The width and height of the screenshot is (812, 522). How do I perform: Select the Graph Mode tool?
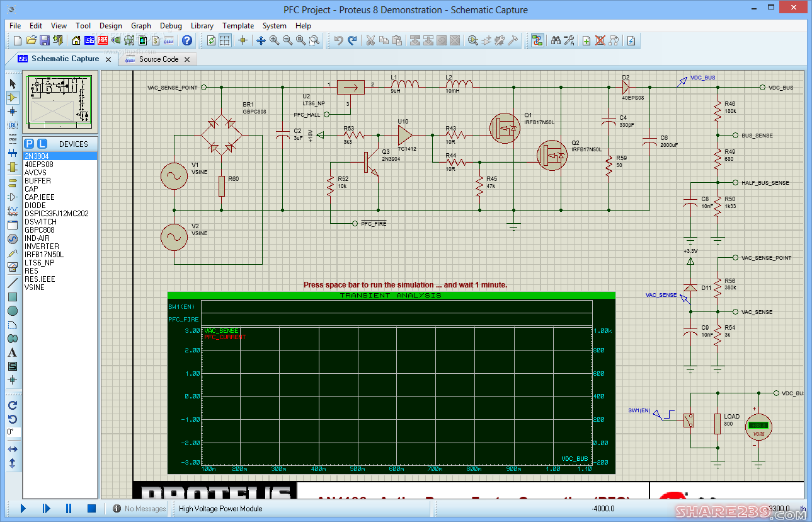[x=13, y=211]
